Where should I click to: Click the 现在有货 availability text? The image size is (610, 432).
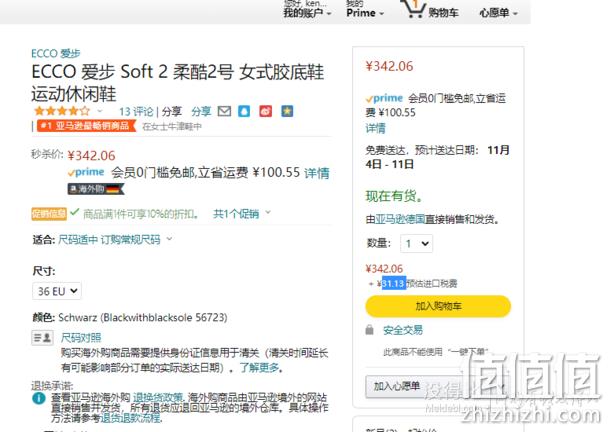coord(394,196)
